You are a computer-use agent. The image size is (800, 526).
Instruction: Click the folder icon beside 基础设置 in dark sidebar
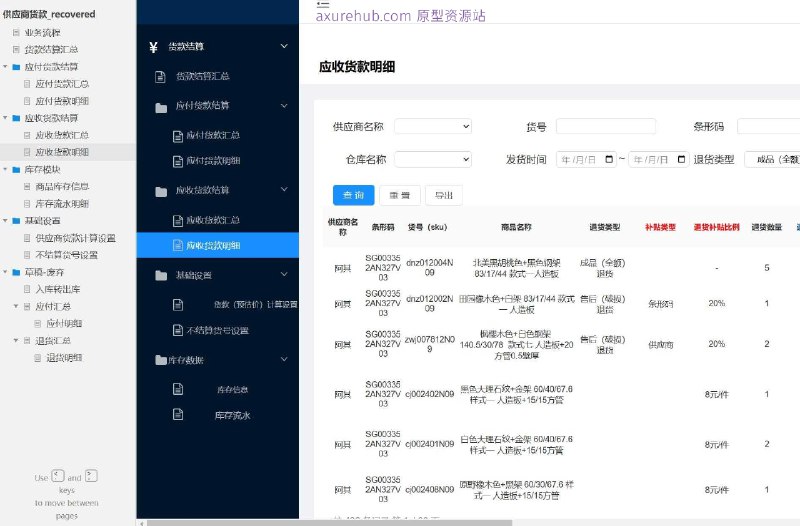(x=161, y=275)
